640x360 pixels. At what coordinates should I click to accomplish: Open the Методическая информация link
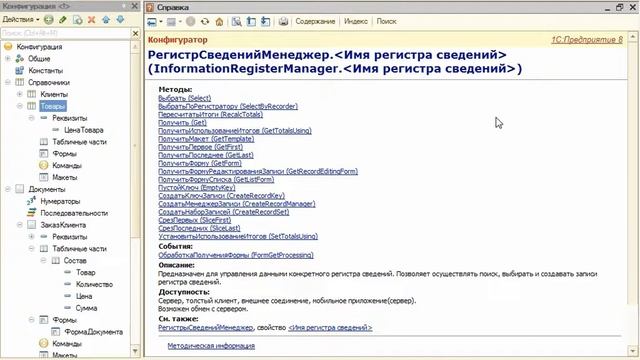pyautogui.click(x=211, y=346)
